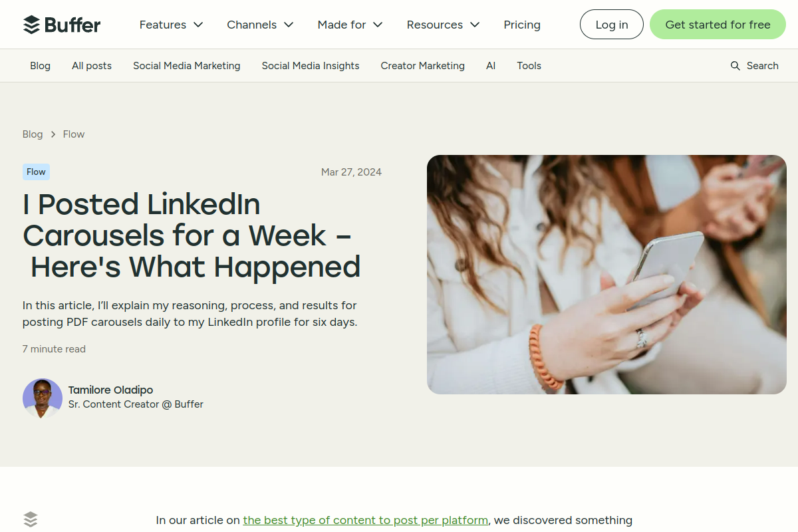This screenshot has height=532, width=798.
Task: Click the Flow category tag
Action: [x=36, y=172]
